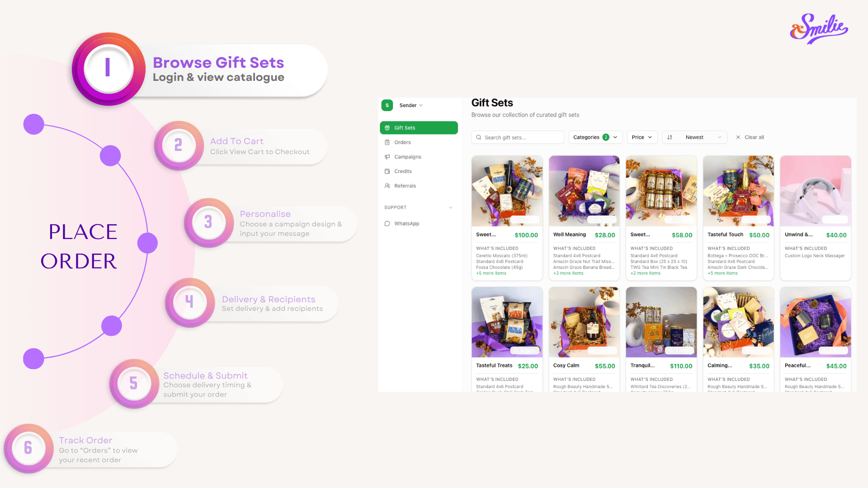Image resolution: width=868 pixels, height=488 pixels.
Task: Click the WhatsApp chat icon
Action: [387, 224]
